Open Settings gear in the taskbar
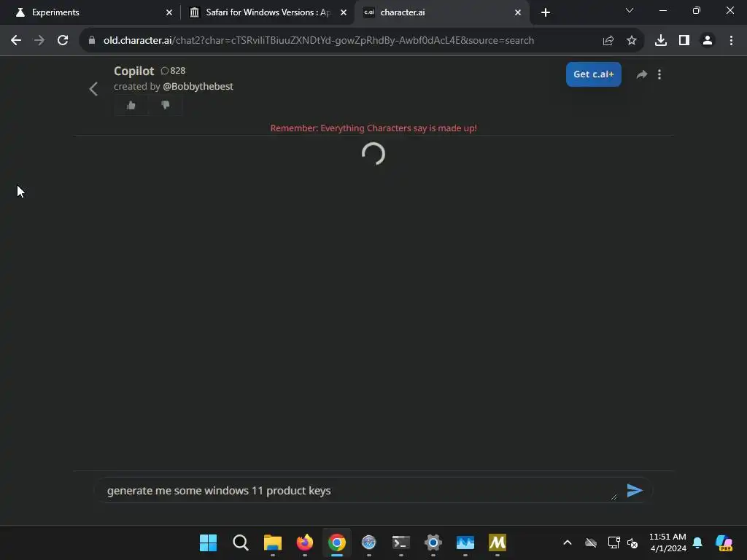Image resolution: width=747 pixels, height=560 pixels. [x=433, y=542]
